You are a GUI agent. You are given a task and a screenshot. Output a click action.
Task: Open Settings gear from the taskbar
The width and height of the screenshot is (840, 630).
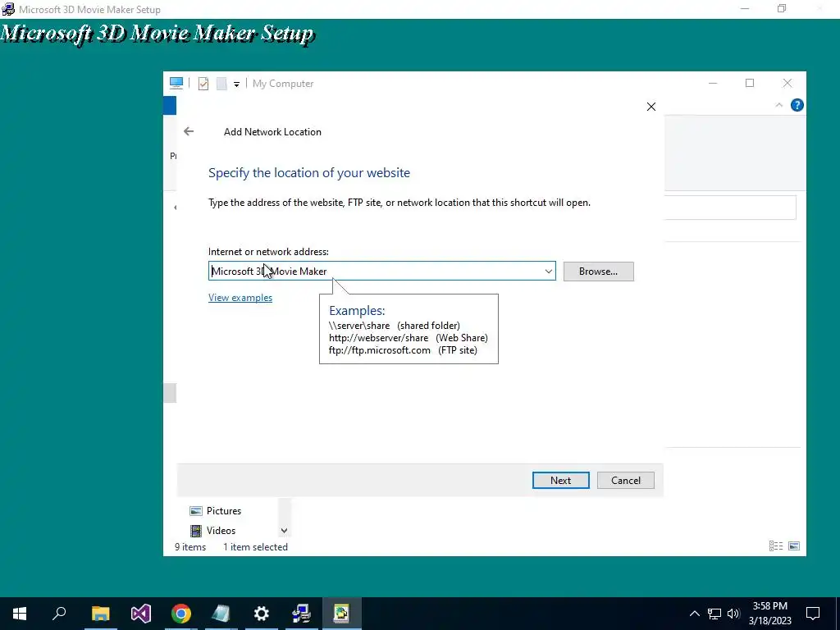262,614
